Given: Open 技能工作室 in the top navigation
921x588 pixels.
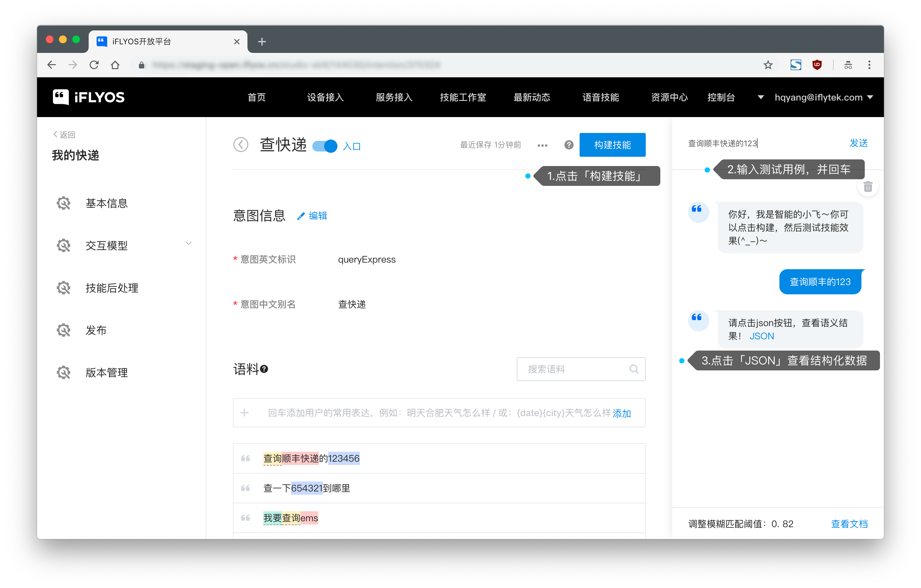Looking at the screenshot, I should click(463, 97).
